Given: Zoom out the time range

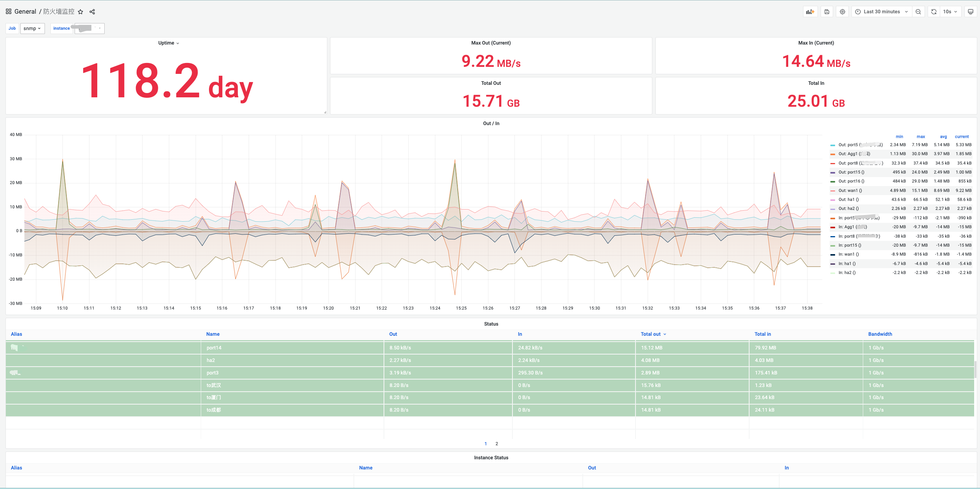Looking at the screenshot, I should tap(918, 12).
